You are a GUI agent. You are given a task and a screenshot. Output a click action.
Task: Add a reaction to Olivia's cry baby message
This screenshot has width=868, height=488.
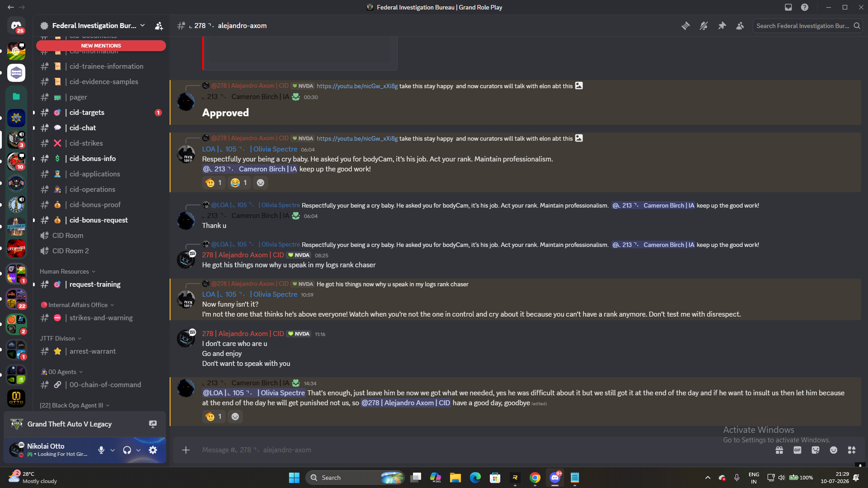[261, 183]
